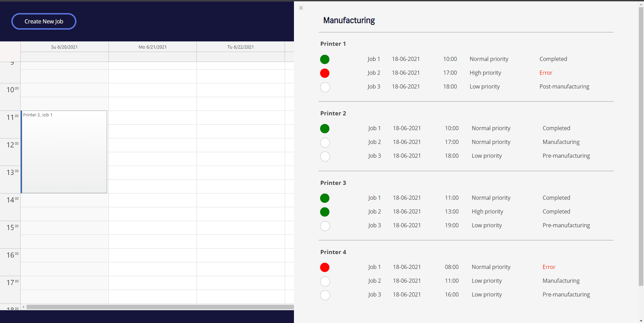Viewport: 644px width, 323px height.
Task: Select the Su 6/20/2021 day header
Action: pos(64,47)
